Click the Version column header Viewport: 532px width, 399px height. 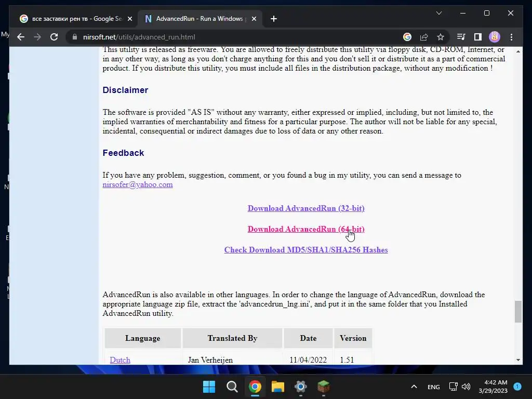point(353,338)
